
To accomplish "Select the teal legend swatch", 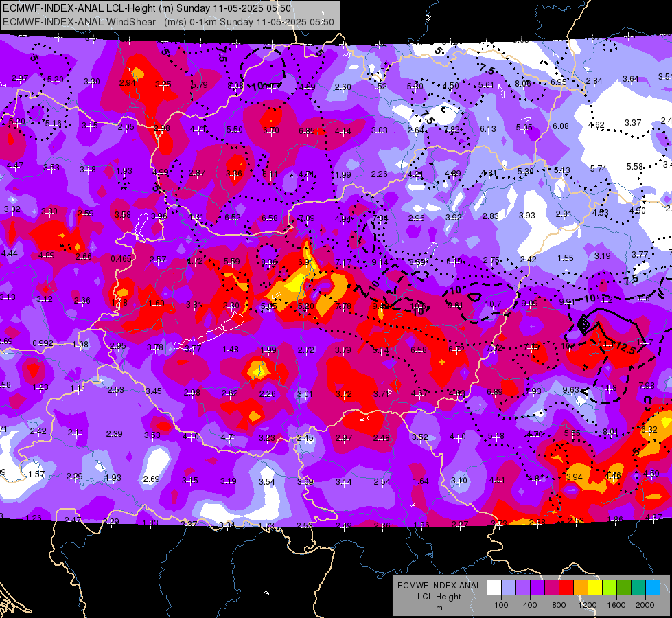I will (638, 587).
